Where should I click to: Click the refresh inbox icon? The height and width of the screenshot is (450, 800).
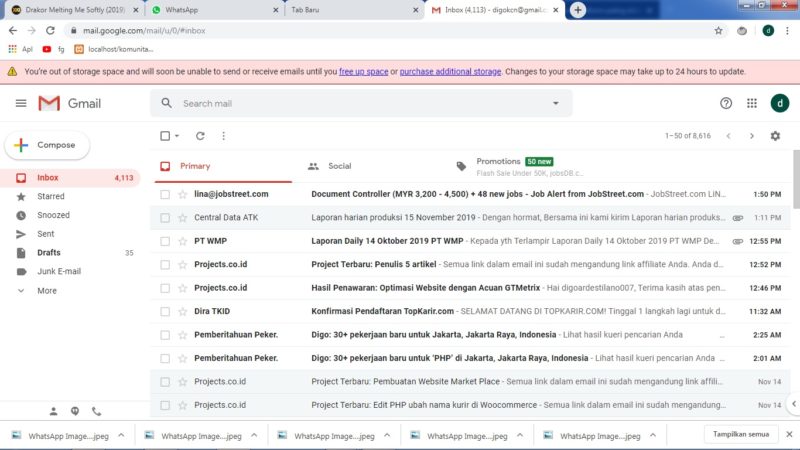[x=200, y=136]
